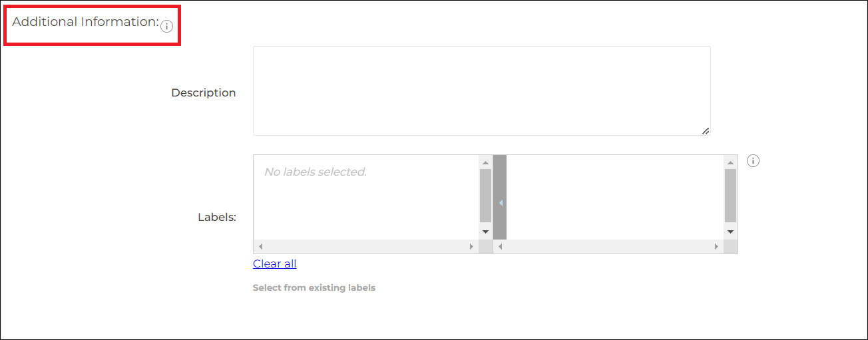Click the Description text area

coord(481,90)
